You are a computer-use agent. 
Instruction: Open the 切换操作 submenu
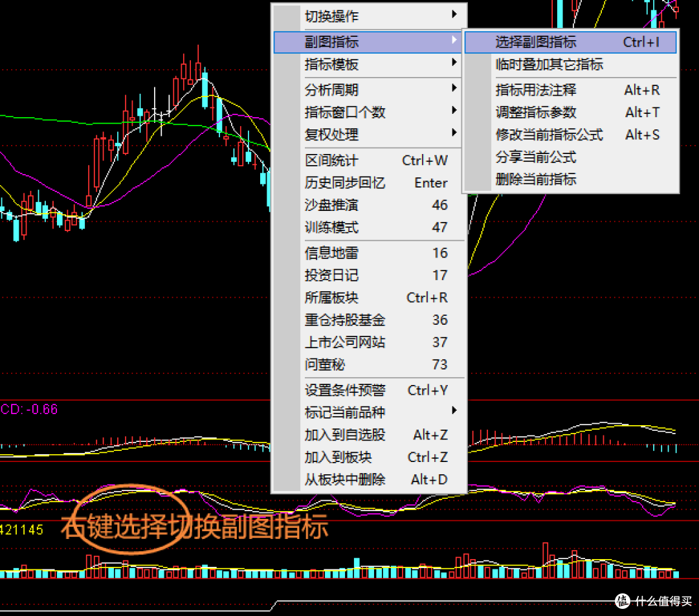coord(370,16)
